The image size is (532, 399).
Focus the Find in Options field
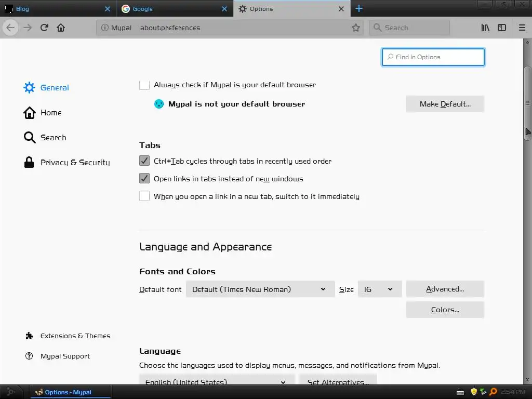[x=433, y=57]
